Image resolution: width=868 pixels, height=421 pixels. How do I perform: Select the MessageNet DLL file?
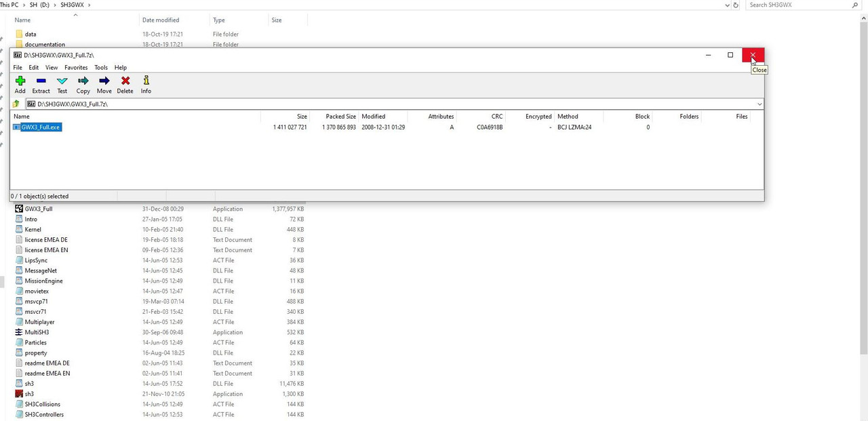[41, 270]
